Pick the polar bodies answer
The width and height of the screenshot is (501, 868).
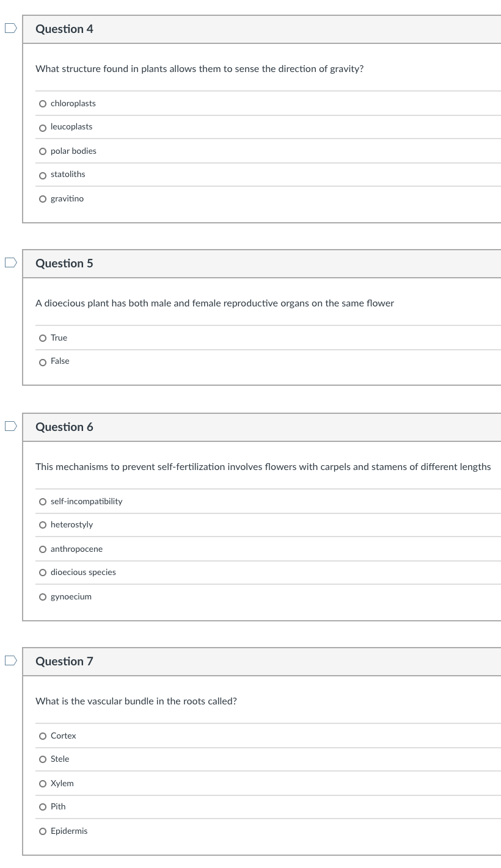tap(42, 151)
